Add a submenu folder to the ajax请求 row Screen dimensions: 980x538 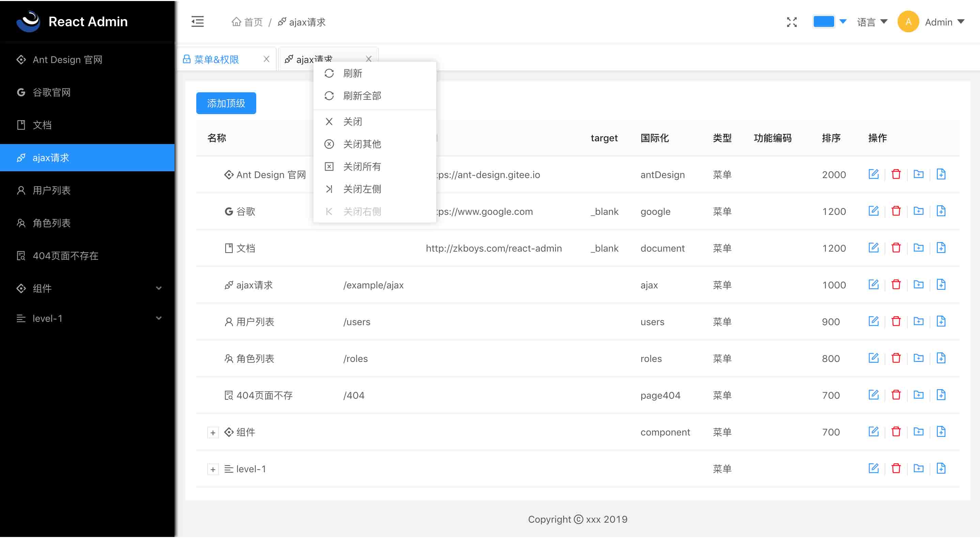click(x=918, y=285)
